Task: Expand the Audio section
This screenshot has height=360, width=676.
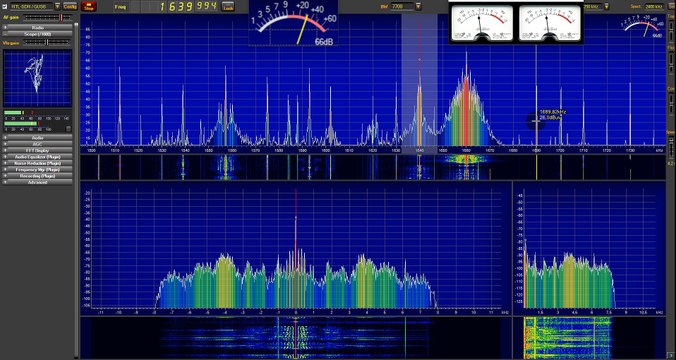Action: pos(38,138)
